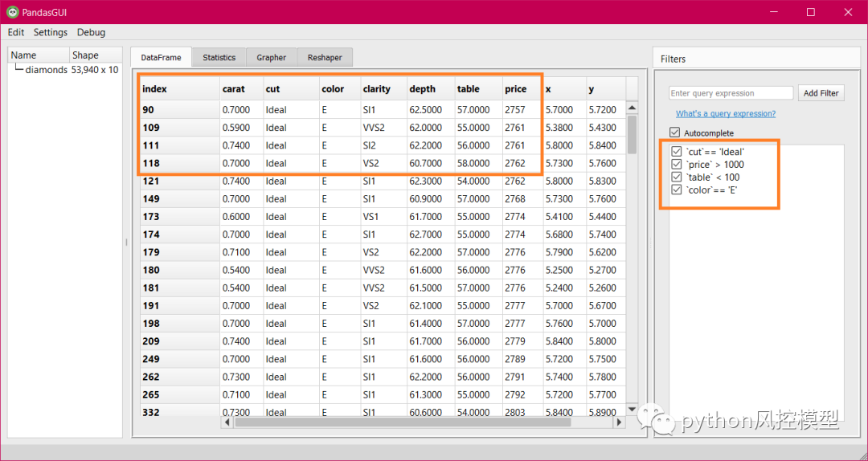The height and width of the screenshot is (461, 868).
Task: Click the Enter query expression input field
Action: click(x=731, y=93)
